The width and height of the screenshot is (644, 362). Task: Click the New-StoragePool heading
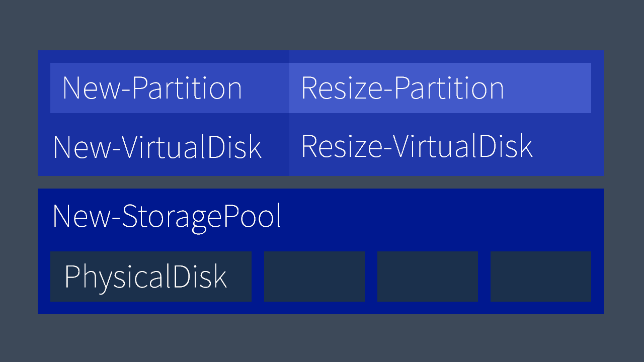point(167,217)
